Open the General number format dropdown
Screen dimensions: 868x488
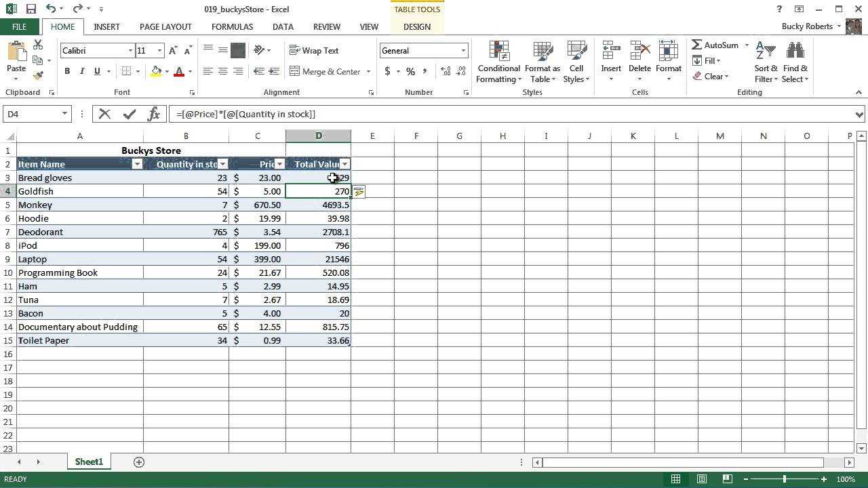(x=463, y=51)
